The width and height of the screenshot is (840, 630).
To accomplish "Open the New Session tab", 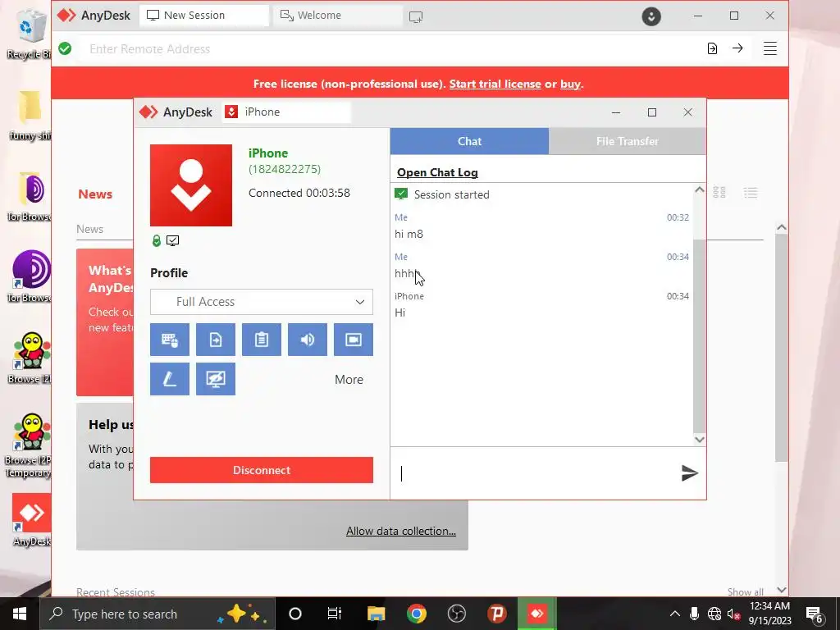I will [x=203, y=16].
